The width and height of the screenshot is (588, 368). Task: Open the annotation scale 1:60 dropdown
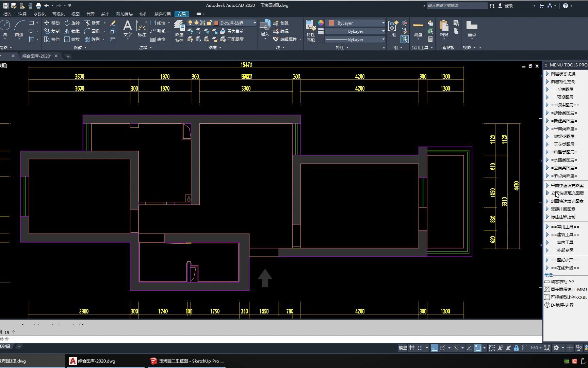pos(536,348)
